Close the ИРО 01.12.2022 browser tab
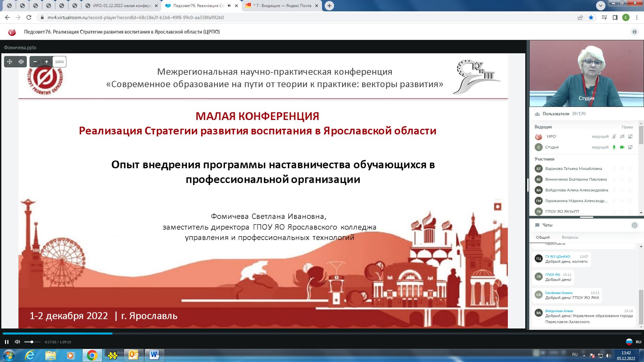Viewport: 644px width, 362px height. pos(156,6)
